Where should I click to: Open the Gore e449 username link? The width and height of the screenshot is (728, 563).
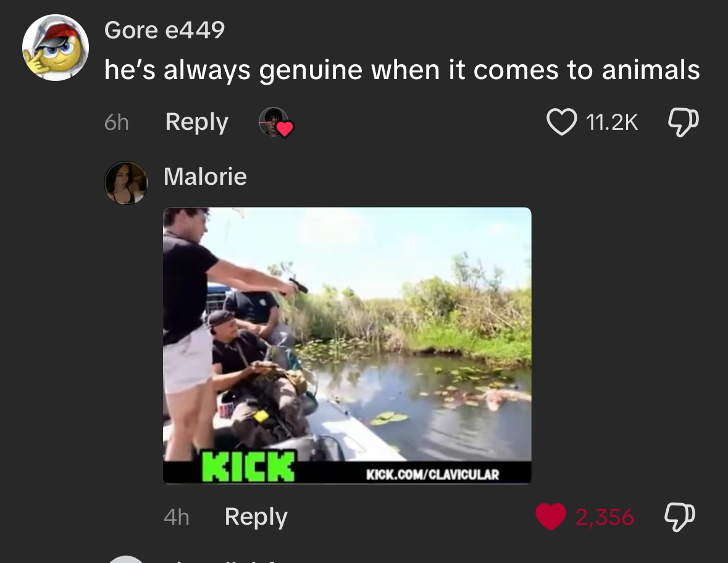[x=164, y=29]
